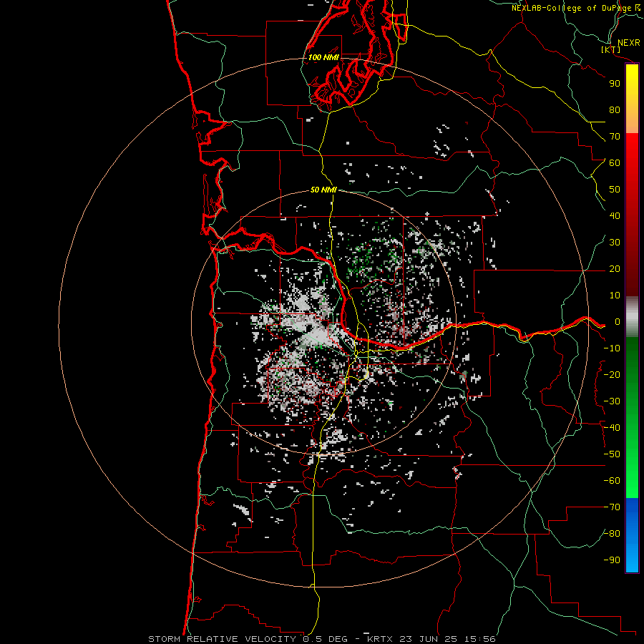The width and height of the screenshot is (644, 644).
Task: Click the 10 value on velocity scale
Action: coord(615,296)
